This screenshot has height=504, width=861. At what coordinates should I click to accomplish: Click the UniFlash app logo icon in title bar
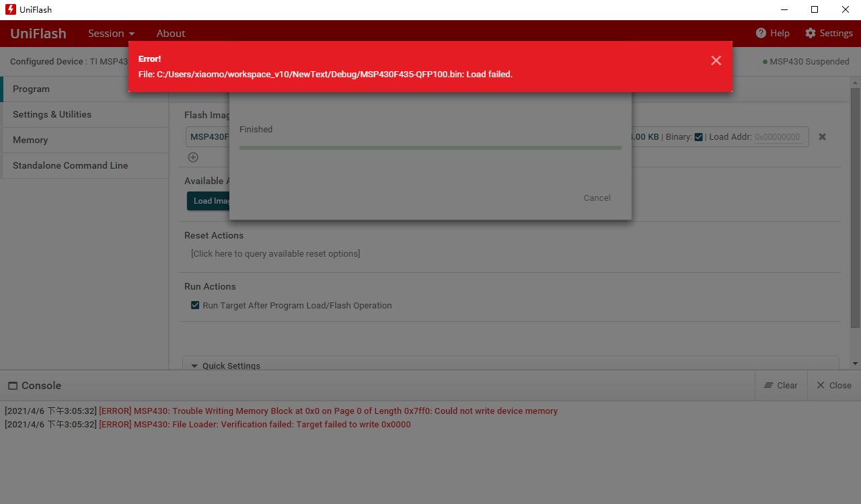click(x=10, y=9)
